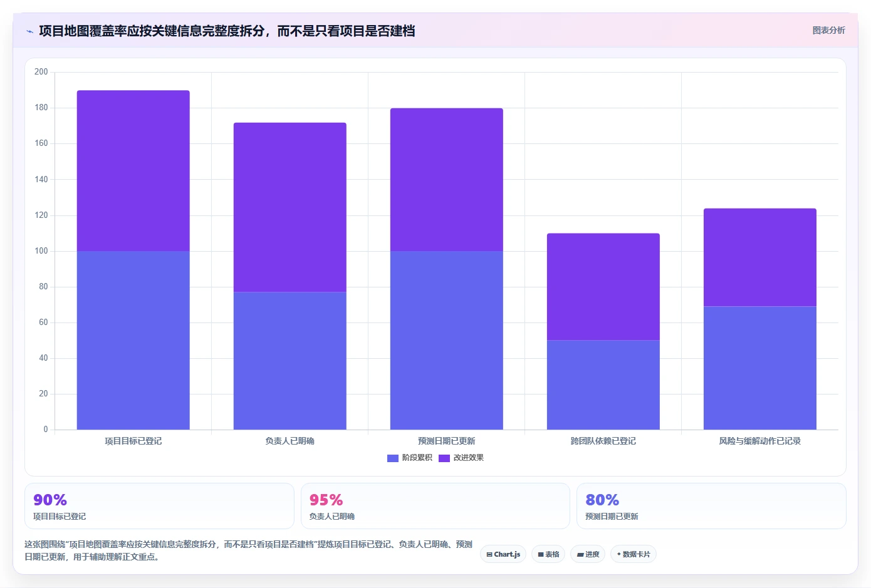Click the y-axis tick label 100
871x588 pixels.
click(x=41, y=250)
